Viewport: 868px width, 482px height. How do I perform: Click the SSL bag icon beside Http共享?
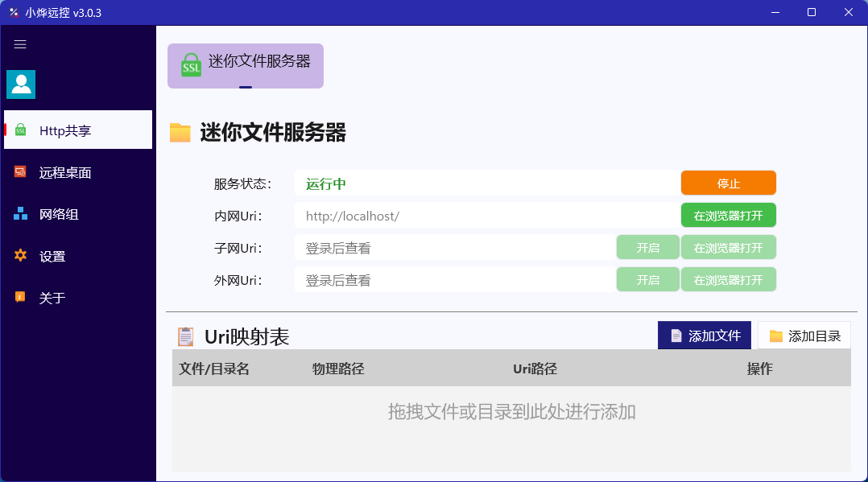point(20,130)
